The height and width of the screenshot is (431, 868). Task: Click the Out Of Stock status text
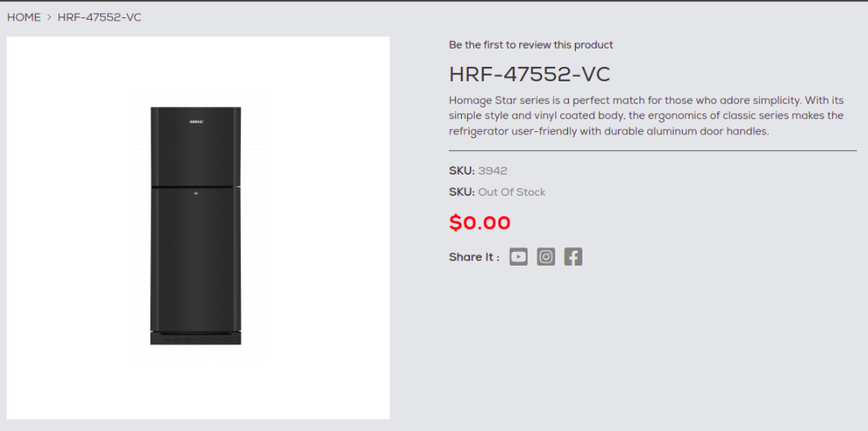(511, 192)
